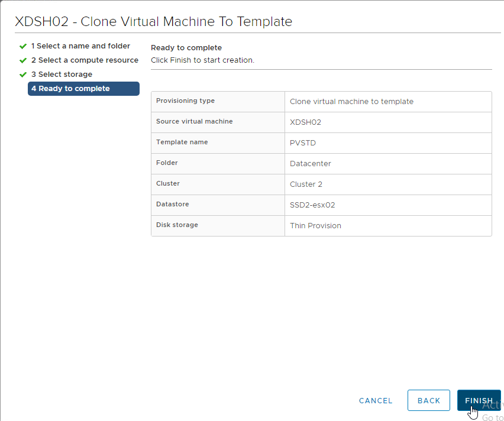Go BACK to the previous step
504x421 pixels.
[x=428, y=400]
